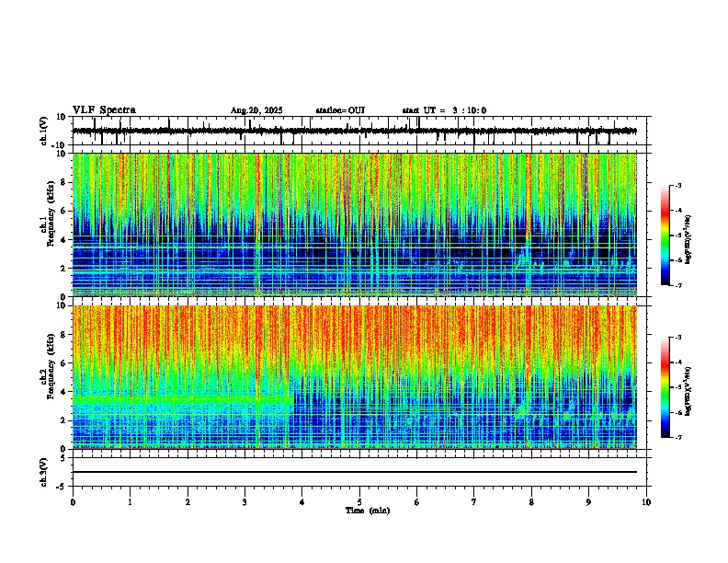Click the ch.1 spectrogram color scale bar

[665, 236]
